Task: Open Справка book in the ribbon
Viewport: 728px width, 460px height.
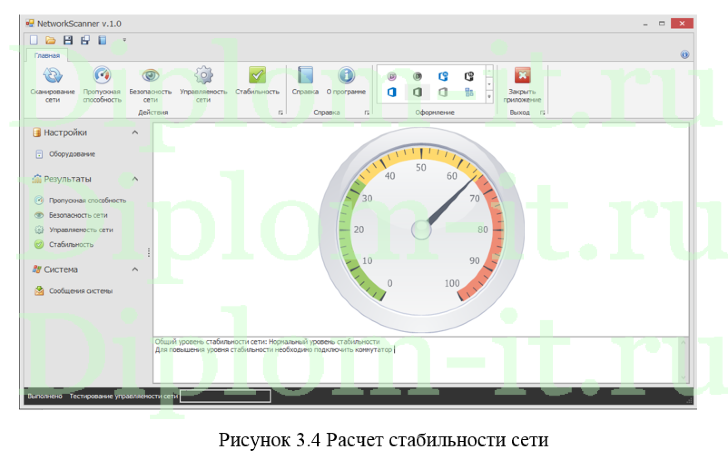Action: pyautogui.click(x=305, y=81)
